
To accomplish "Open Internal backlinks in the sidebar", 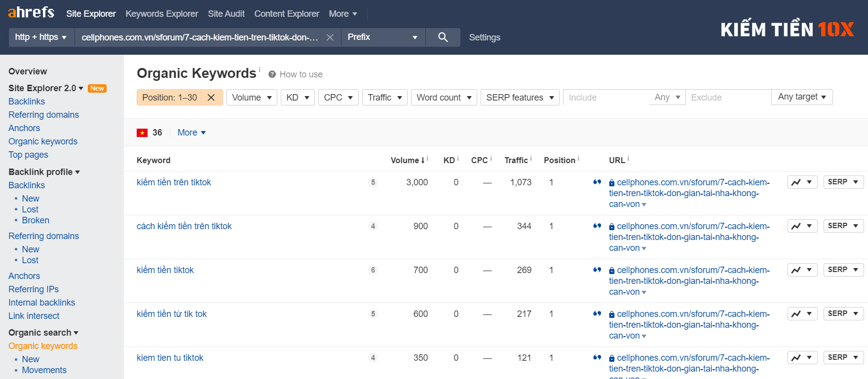I will point(41,303).
